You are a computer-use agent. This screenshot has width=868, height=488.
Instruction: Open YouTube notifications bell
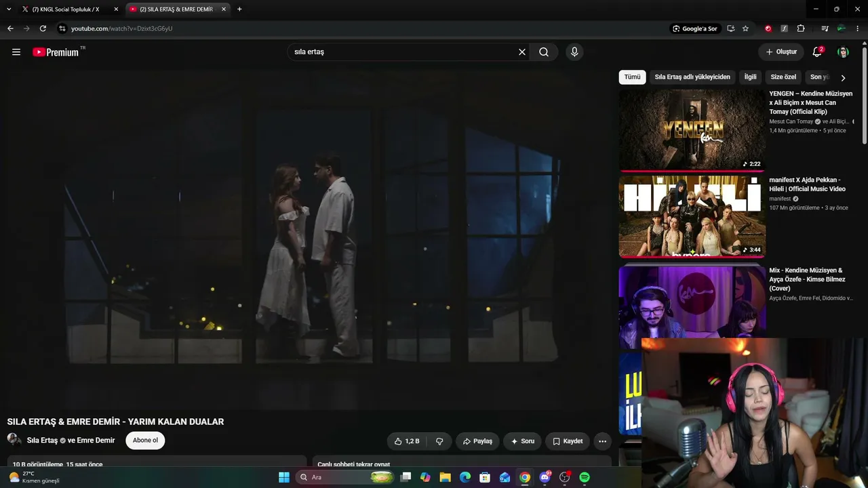coord(817,52)
